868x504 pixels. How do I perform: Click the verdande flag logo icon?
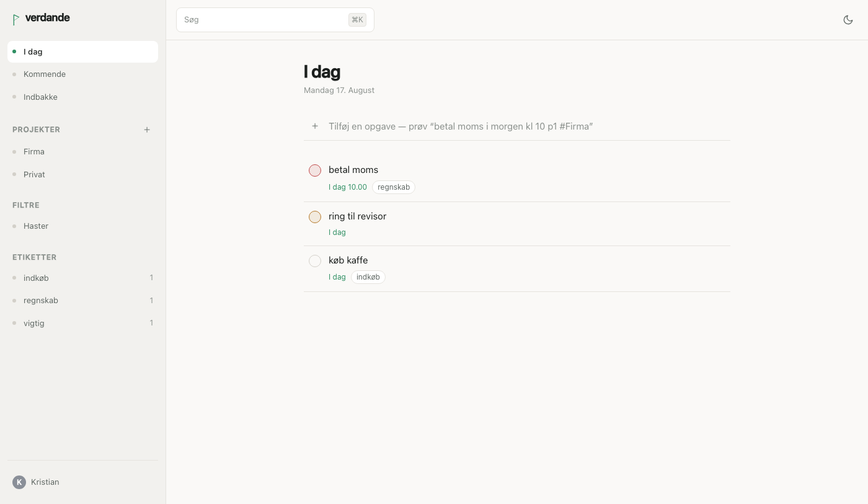click(15, 19)
